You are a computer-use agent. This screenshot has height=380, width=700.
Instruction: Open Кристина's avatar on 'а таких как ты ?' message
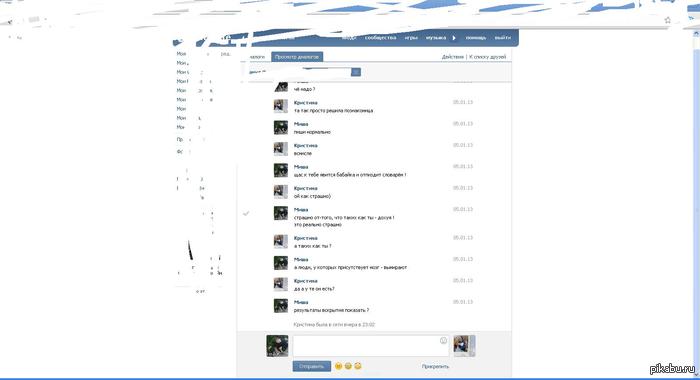pos(281,242)
